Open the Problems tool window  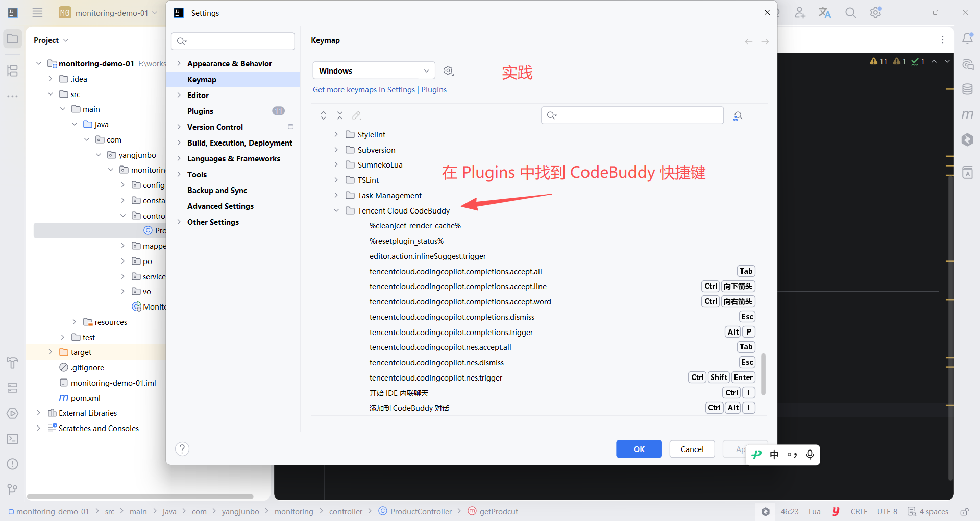tap(13, 464)
